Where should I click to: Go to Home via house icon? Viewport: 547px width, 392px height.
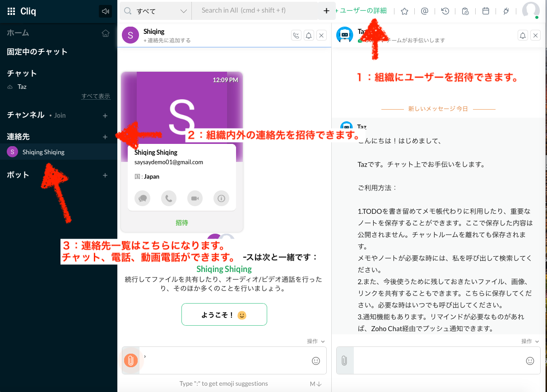tap(106, 33)
